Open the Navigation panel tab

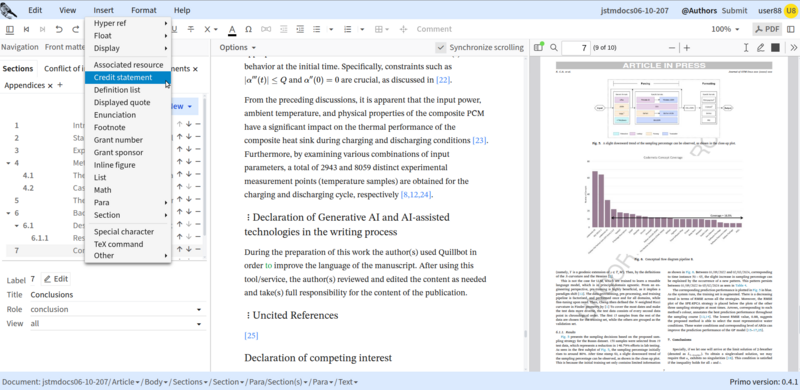point(19,47)
